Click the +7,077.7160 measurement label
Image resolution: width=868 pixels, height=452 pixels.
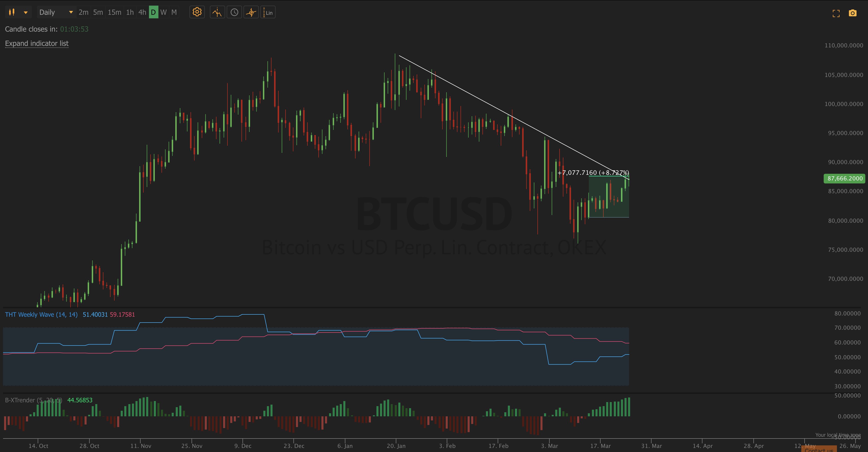point(593,172)
